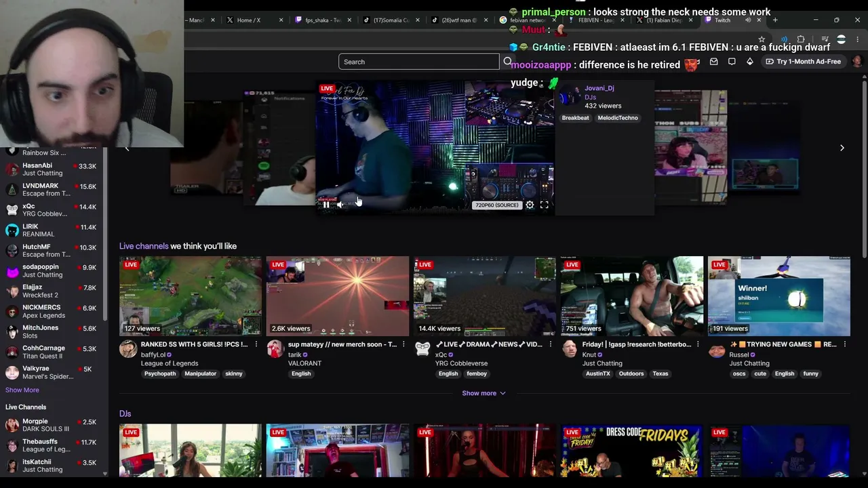This screenshot has height=488, width=868.
Task: Enter fullscreen on the featured stream
Action: (544, 205)
